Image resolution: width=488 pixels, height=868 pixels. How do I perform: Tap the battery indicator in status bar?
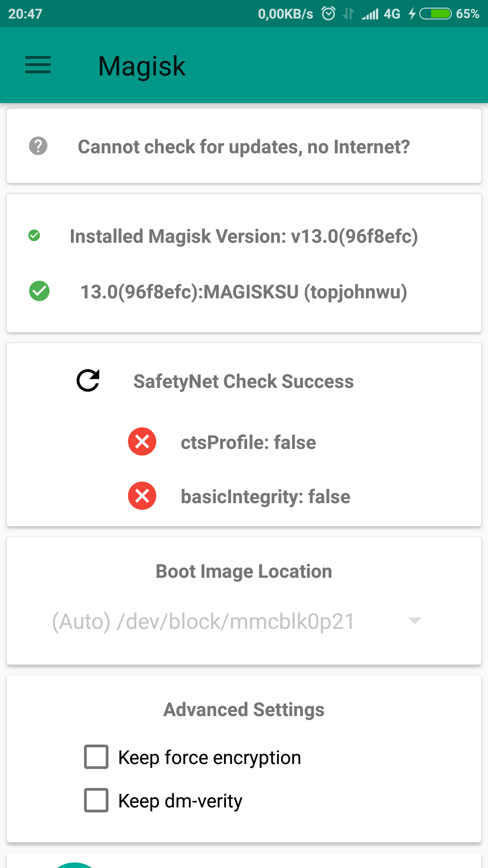(435, 14)
